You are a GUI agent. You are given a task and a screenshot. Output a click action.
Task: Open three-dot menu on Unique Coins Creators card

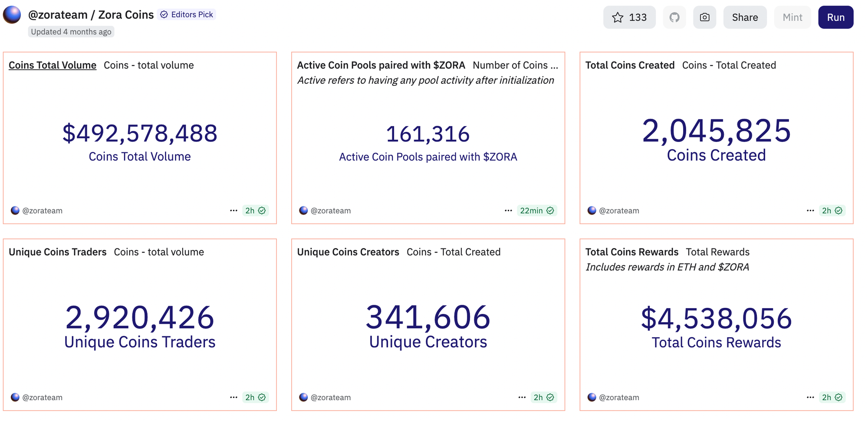[522, 398]
